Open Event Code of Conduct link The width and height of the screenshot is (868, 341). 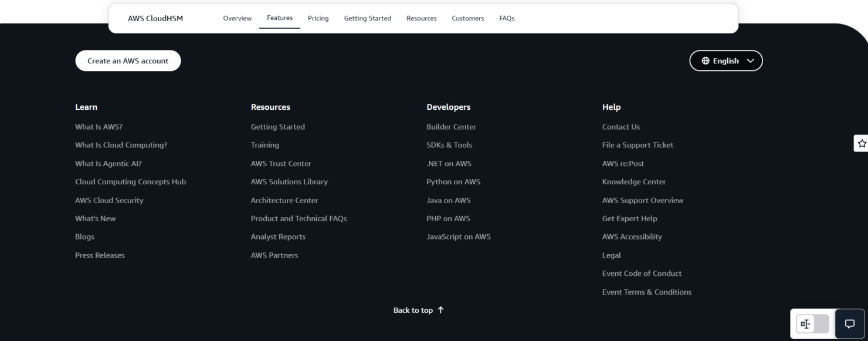tap(642, 274)
